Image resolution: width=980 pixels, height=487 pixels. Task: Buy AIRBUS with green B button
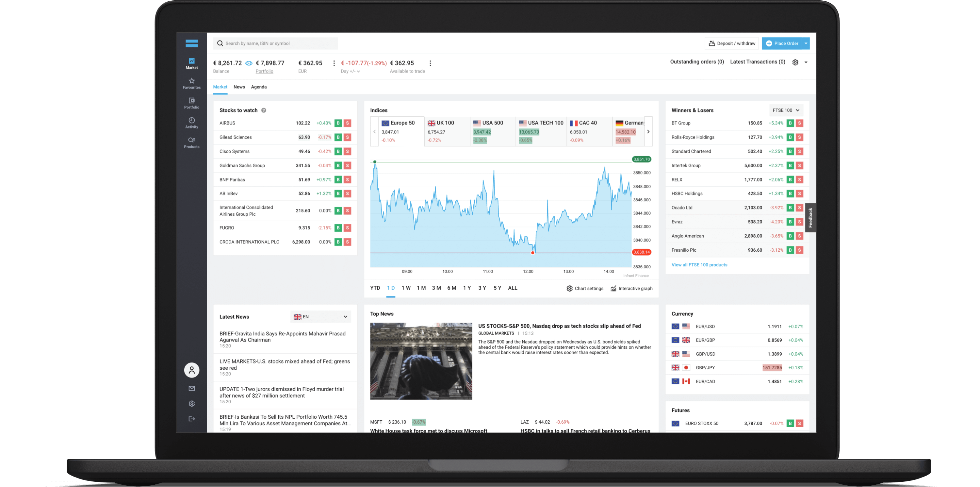point(338,123)
